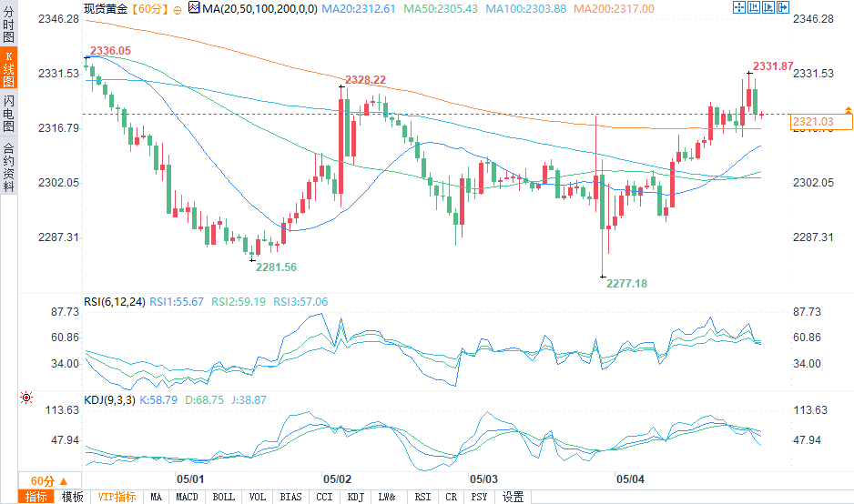Click the MA100:2303.88 value

pos(526,9)
